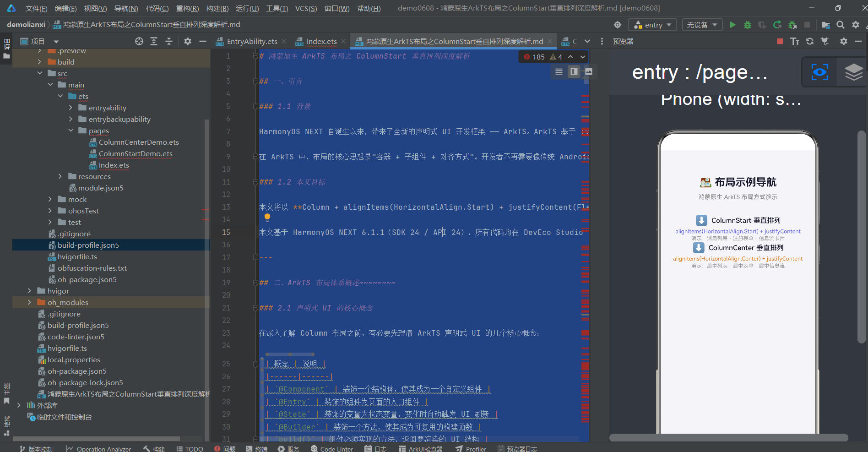Expand the hvigor folder

[29, 291]
